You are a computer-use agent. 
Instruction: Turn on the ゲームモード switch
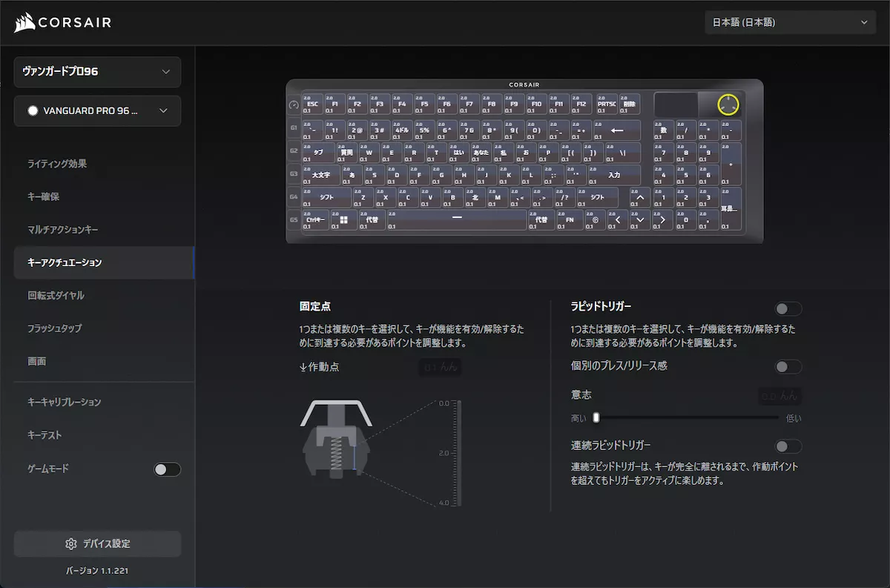point(167,469)
